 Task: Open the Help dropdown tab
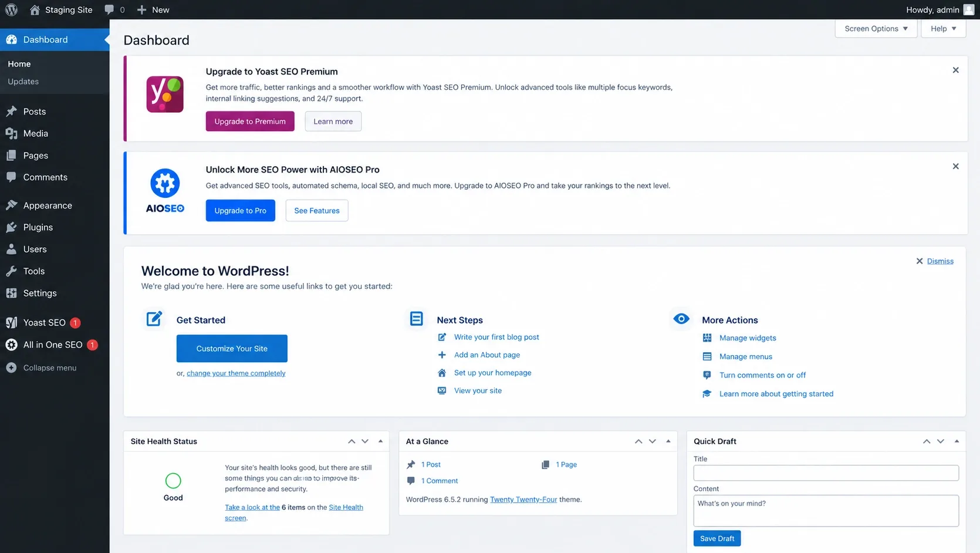[943, 28]
